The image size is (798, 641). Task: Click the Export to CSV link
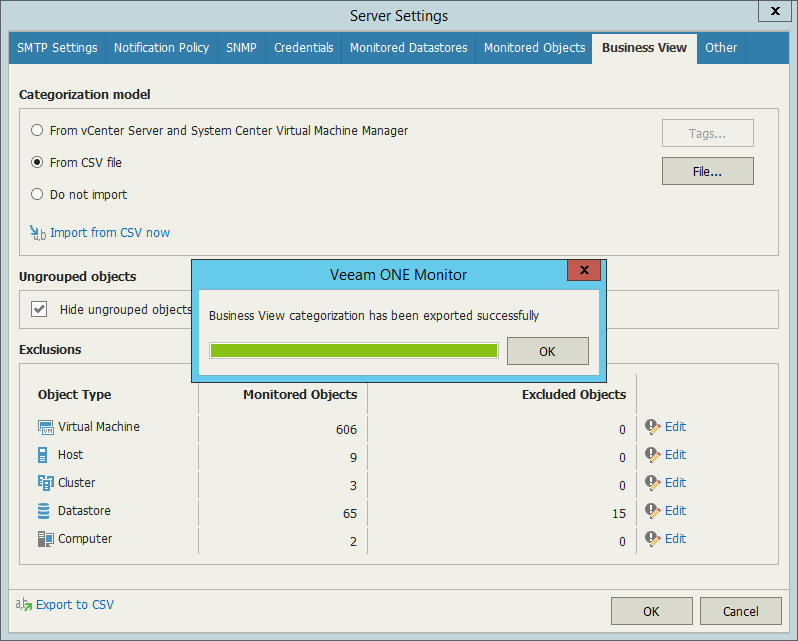click(75, 604)
